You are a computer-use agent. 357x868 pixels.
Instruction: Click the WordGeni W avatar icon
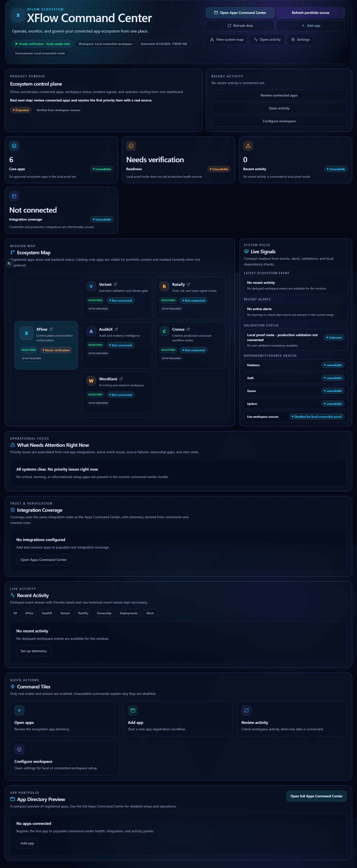(91, 381)
